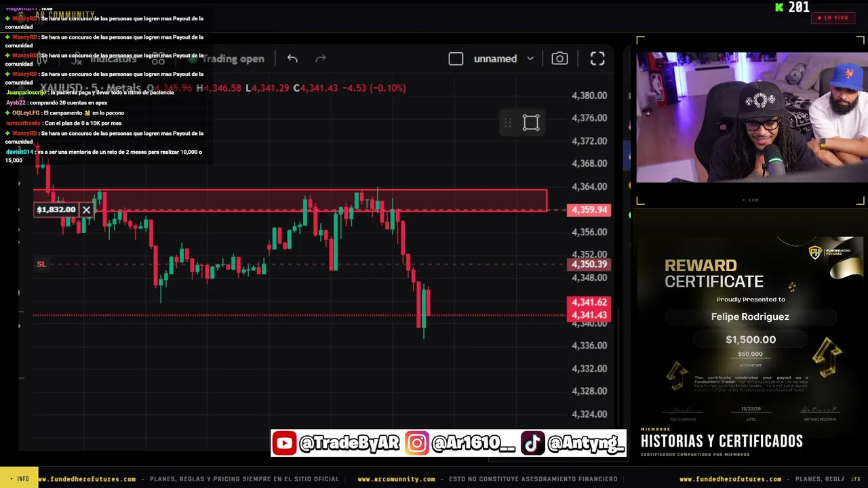This screenshot has height=488, width=868.
Task: Click the @Ar1610__ handle
Action: pyautogui.click(x=473, y=443)
